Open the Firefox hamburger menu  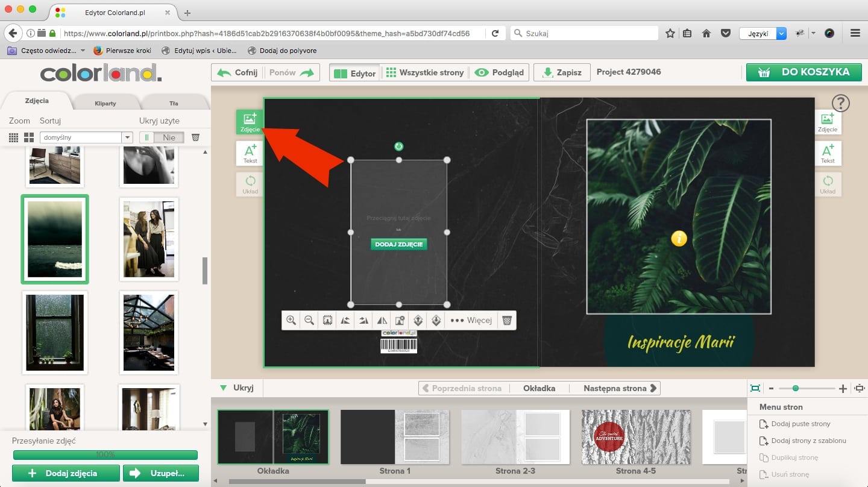click(855, 34)
